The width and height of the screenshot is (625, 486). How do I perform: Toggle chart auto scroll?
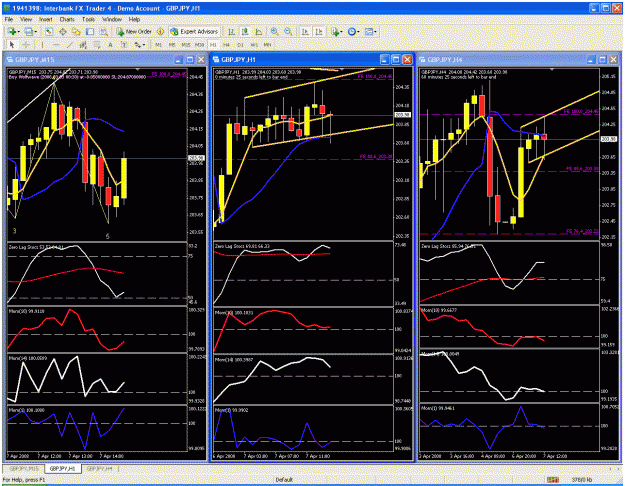[305, 31]
